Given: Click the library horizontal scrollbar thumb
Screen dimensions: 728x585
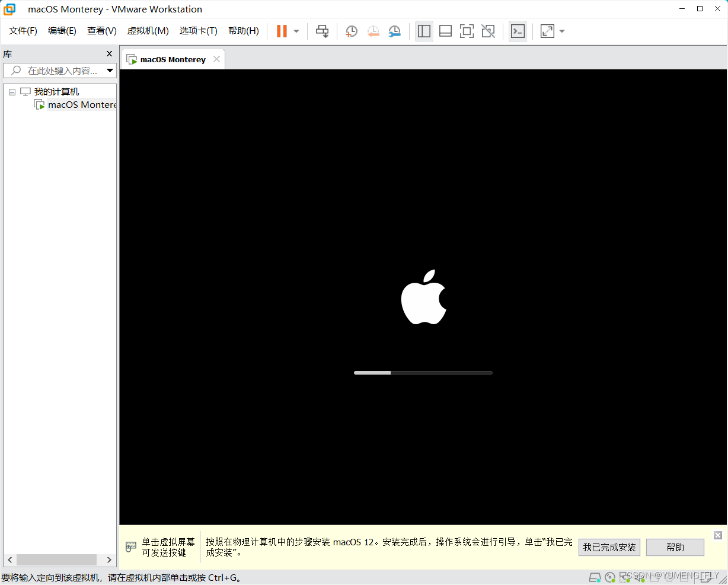Looking at the screenshot, I should click(x=56, y=560).
